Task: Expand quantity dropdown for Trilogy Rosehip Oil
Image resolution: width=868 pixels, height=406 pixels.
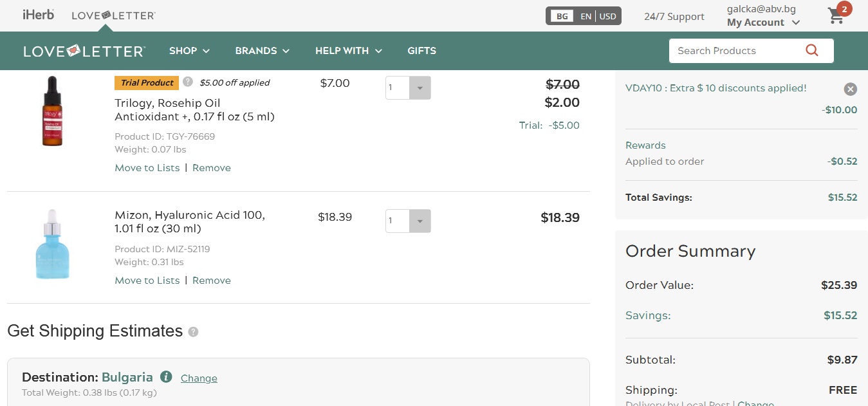Action: click(x=420, y=88)
